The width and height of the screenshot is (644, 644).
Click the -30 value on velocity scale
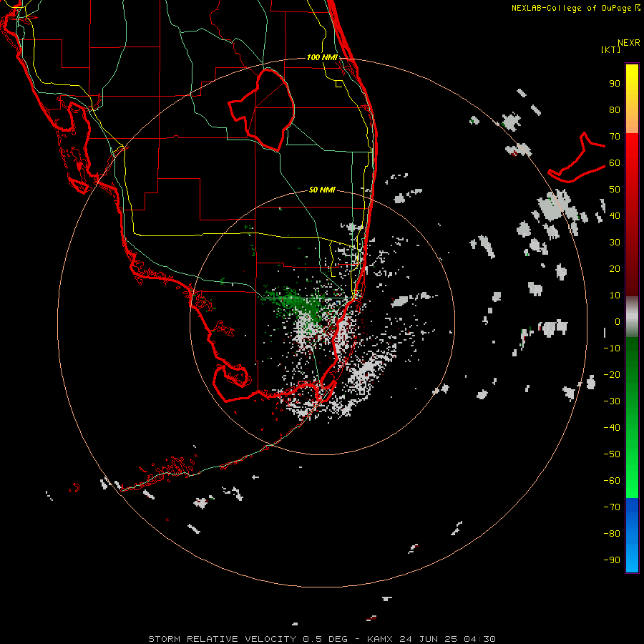coord(612,401)
